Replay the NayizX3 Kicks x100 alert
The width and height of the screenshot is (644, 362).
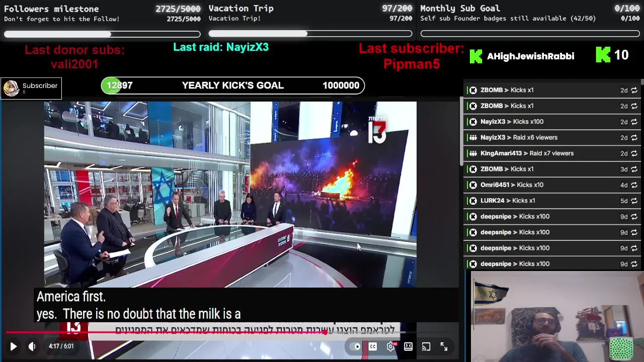[634, 122]
